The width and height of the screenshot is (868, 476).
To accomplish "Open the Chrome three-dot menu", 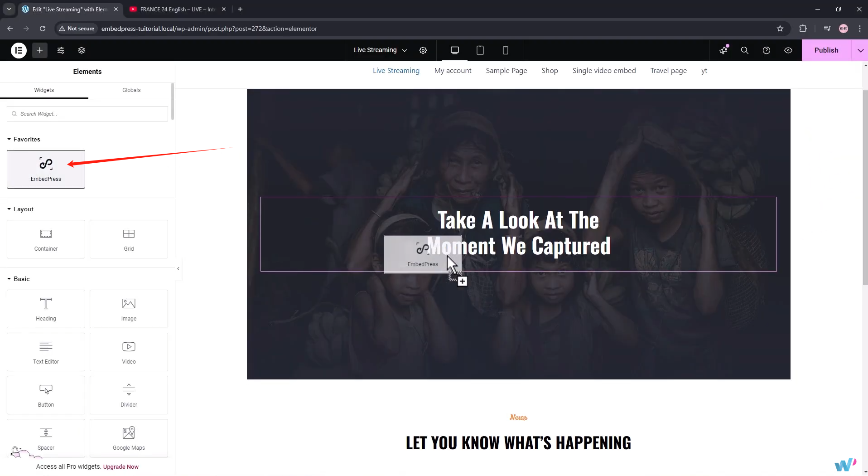I will point(860,29).
